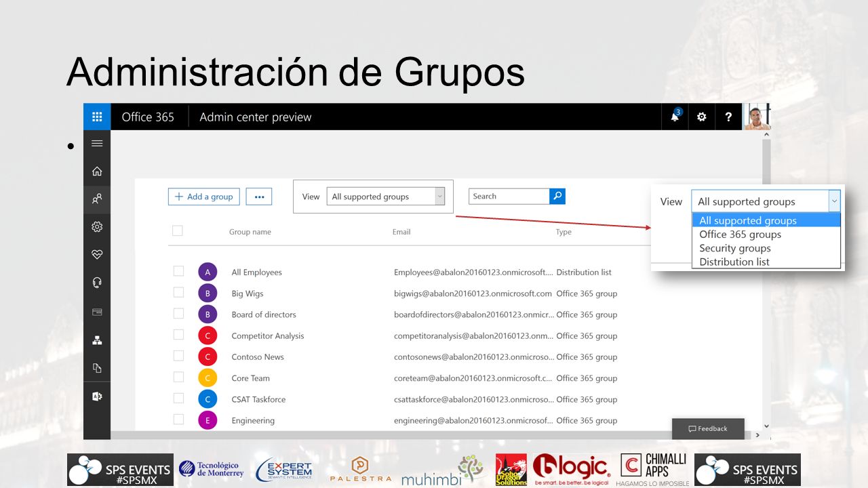The width and height of the screenshot is (868, 488).
Task: Open the Billing card icon in sidebar
Action: coord(97,312)
